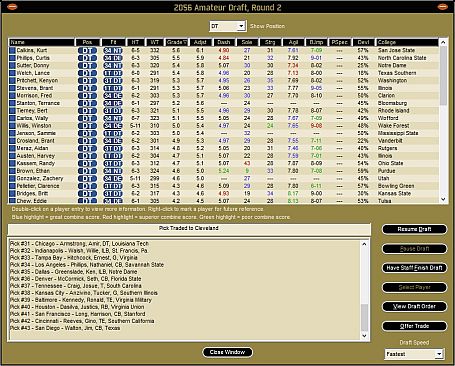Click the blue marker beside Phillips, Curtis
The image size is (455, 366).
12,58
